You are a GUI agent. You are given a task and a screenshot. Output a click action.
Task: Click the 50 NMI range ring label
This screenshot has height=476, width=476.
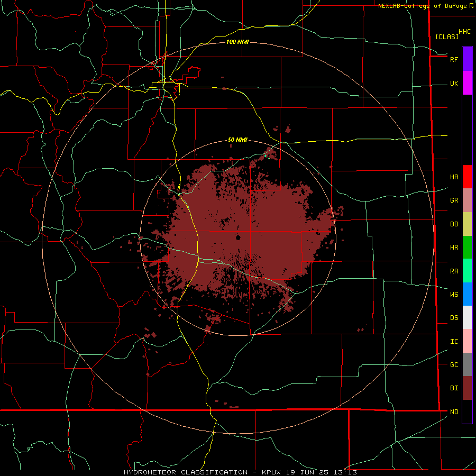click(237, 140)
